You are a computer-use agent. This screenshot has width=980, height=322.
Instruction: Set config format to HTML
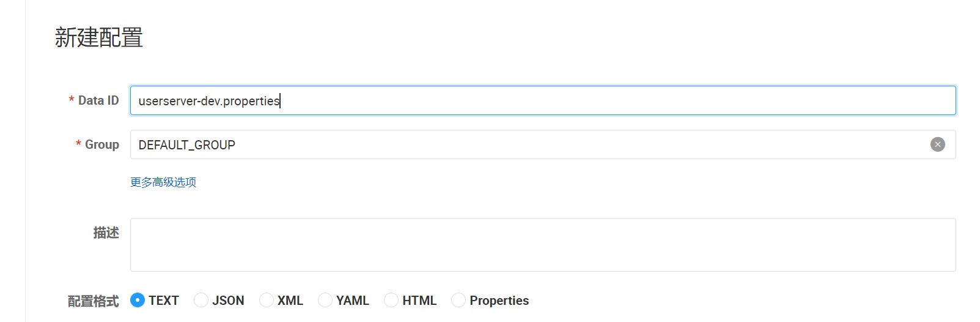tap(391, 300)
